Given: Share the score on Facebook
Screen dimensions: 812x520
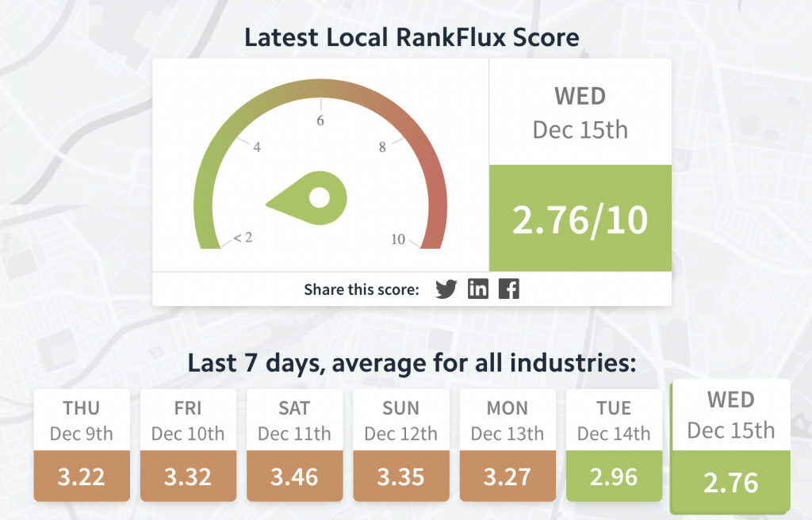Looking at the screenshot, I should (508, 289).
